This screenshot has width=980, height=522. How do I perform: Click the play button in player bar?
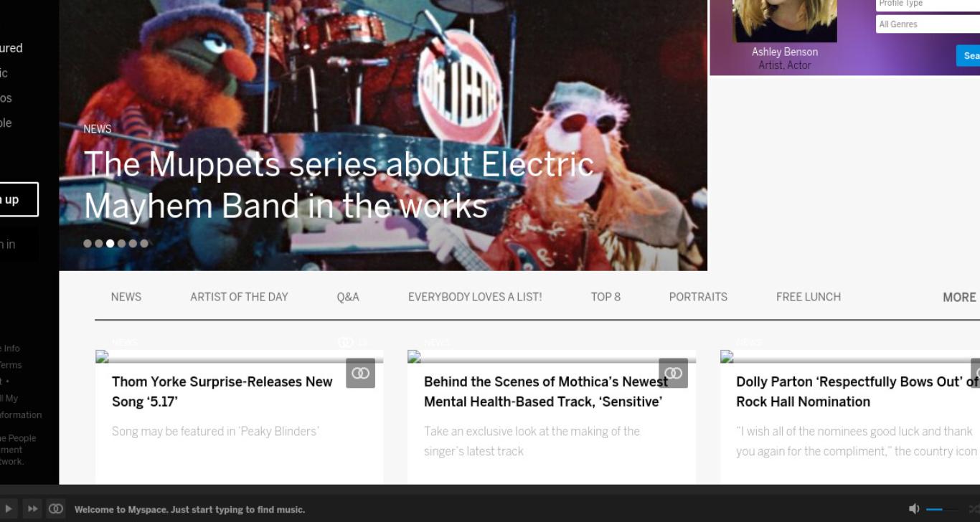9,509
